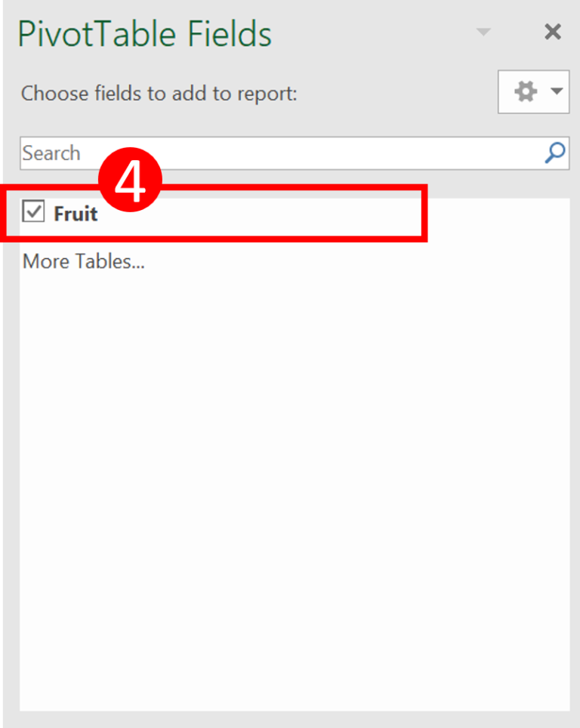The height and width of the screenshot is (728, 580).
Task: Click inside the Search input box
Action: click(x=227, y=153)
